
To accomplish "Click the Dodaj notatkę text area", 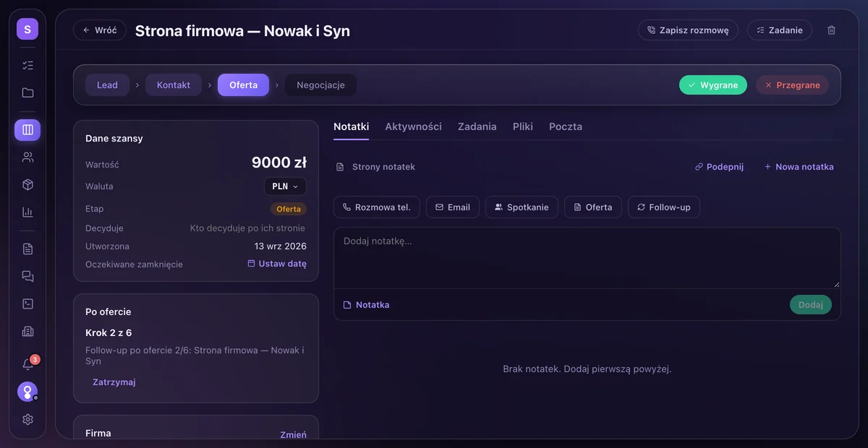I will [x=587, y=258].
